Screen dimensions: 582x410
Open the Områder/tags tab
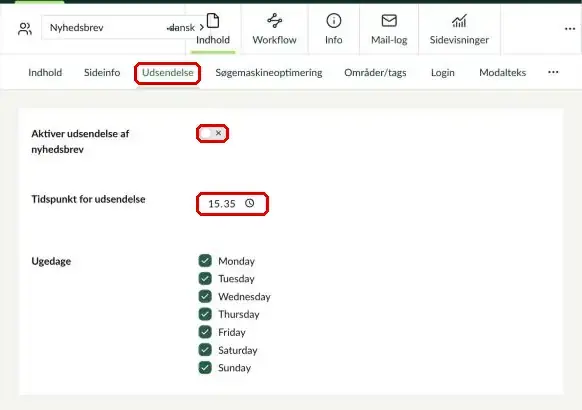(375, 73)
